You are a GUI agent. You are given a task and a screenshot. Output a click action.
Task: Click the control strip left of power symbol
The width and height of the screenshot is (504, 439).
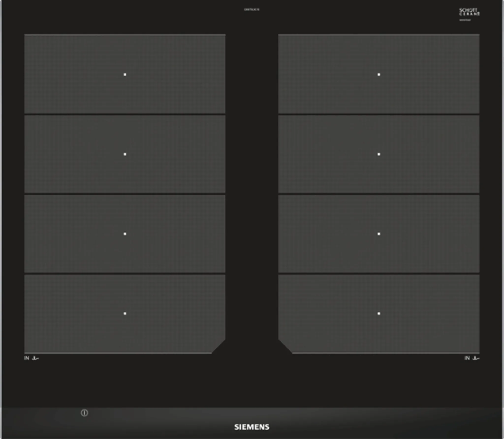tap(42, 419)
